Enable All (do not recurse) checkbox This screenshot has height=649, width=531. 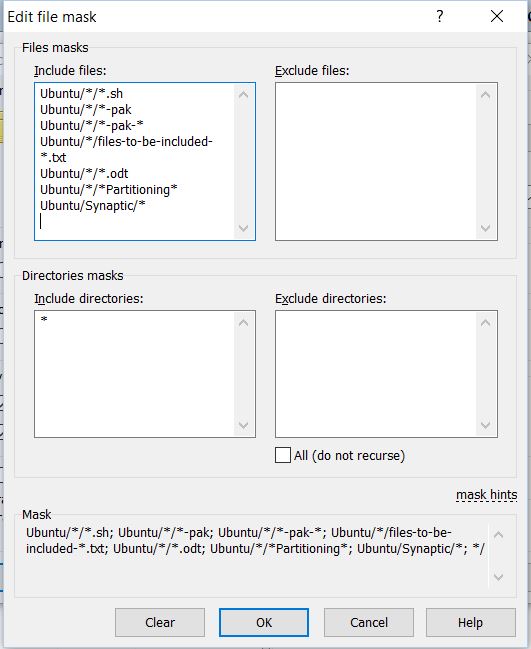283,455
